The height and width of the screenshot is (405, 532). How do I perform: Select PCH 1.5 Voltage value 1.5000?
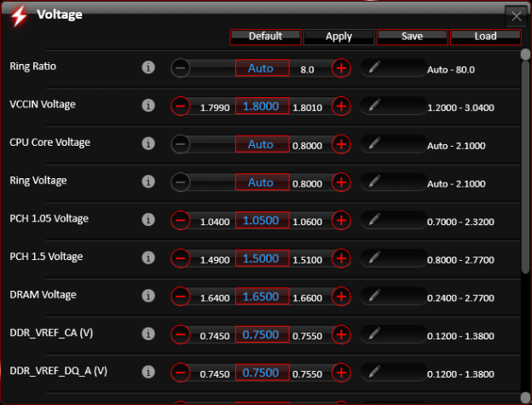(x=263, y=258)
